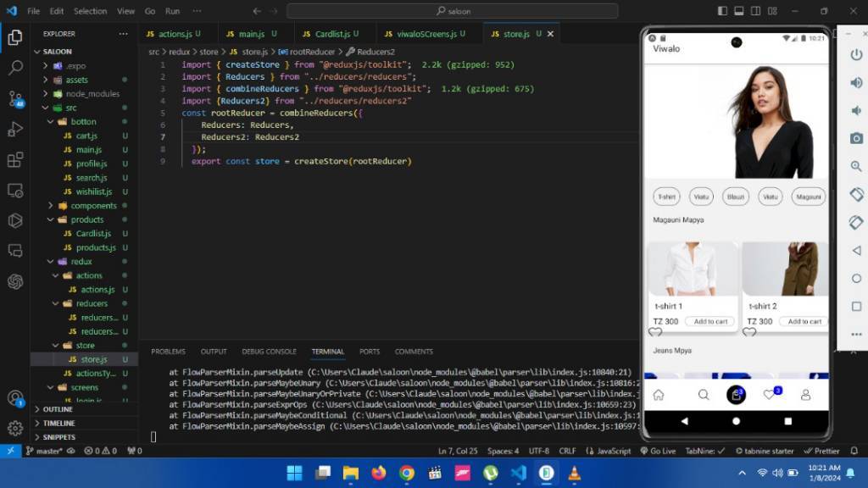Open the PROBLEMS panel tab
The width and height of the screenshot is (868, 488).
point(168,352)
